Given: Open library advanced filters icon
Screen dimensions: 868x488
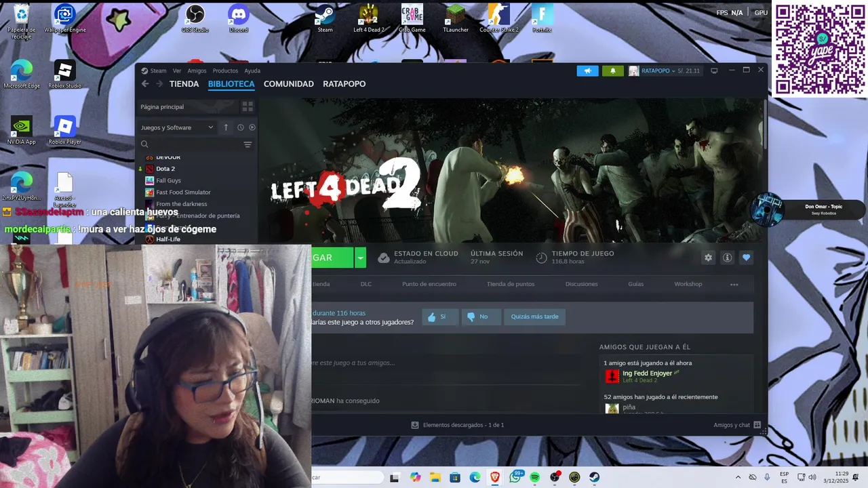Looking at the screenshot, I should click(248, 144).
